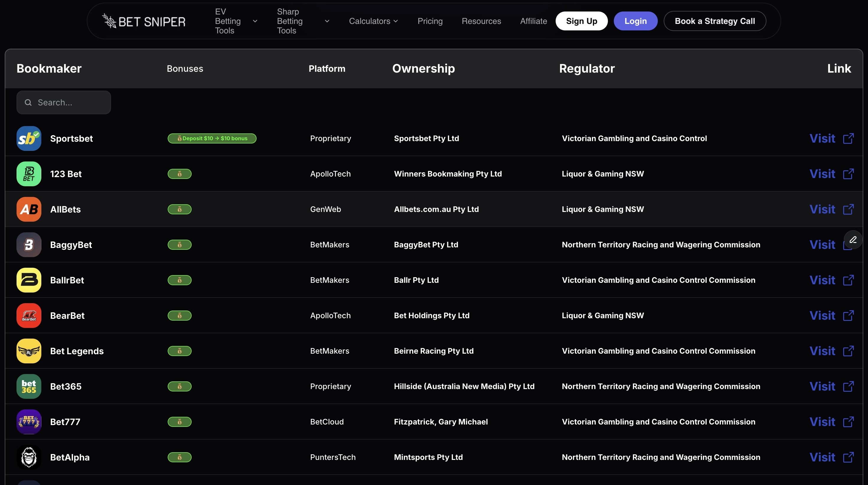
Task: Click the Ownership column header
Action: point(424,69)
